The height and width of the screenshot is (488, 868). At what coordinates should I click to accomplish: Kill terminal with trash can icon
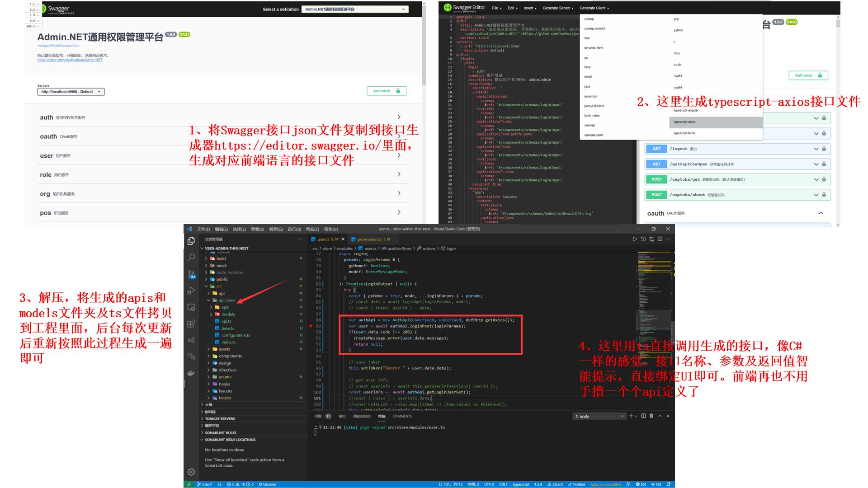coord(651,416)
